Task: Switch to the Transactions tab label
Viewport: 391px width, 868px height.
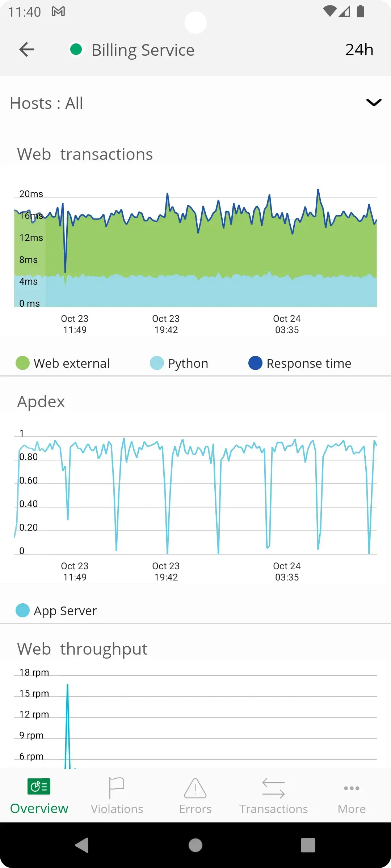Action: 273,809
